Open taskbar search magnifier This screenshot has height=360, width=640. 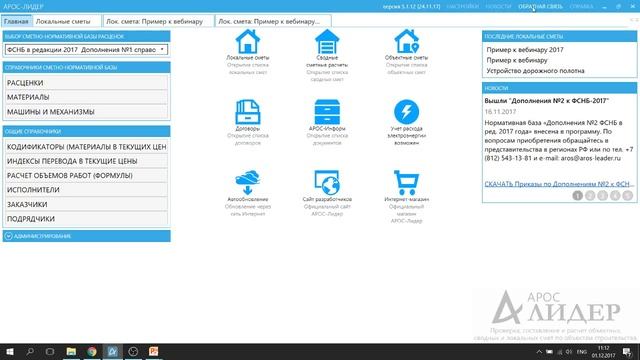30,351
